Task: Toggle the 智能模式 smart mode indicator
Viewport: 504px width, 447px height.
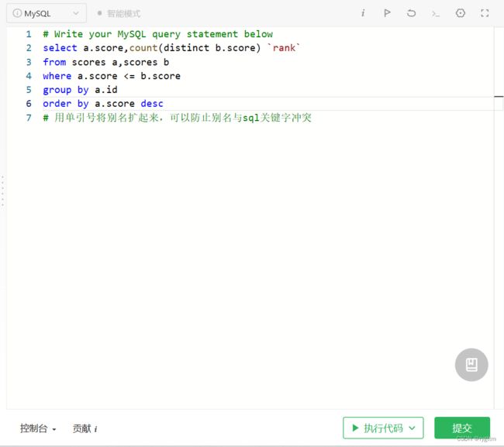Action: click(x=119, y=13)
